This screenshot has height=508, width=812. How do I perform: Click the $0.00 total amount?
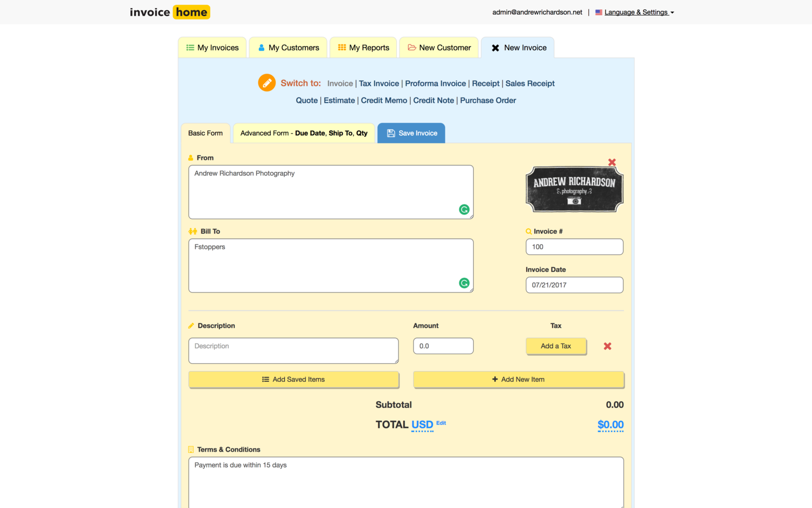pyautogui.click(x=611, y=425)
